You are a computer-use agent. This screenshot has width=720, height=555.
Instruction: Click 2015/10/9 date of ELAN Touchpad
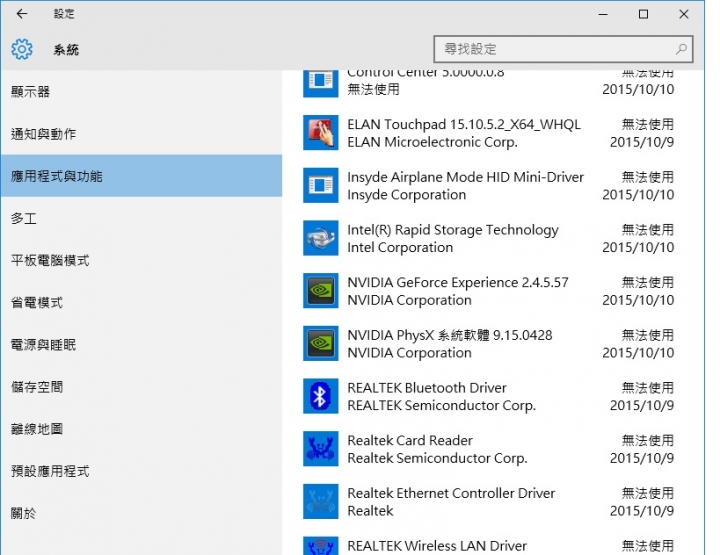[642, 142]
